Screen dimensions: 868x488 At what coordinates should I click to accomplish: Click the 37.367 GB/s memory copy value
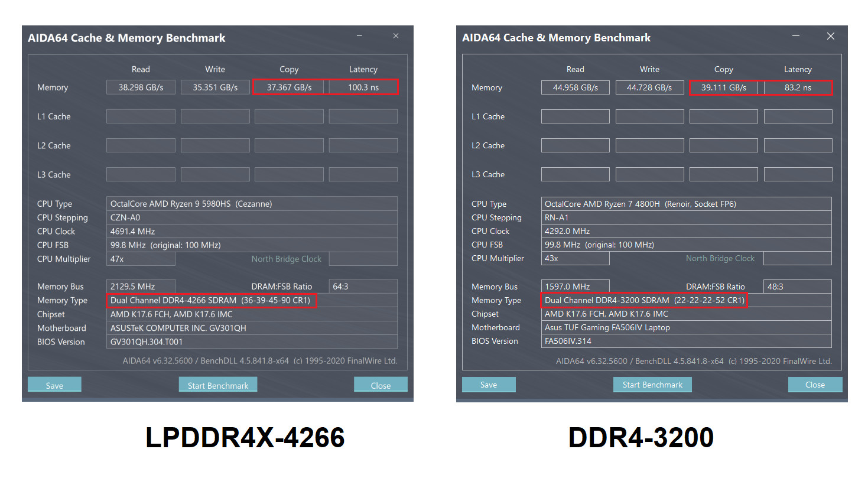[289, 87]
